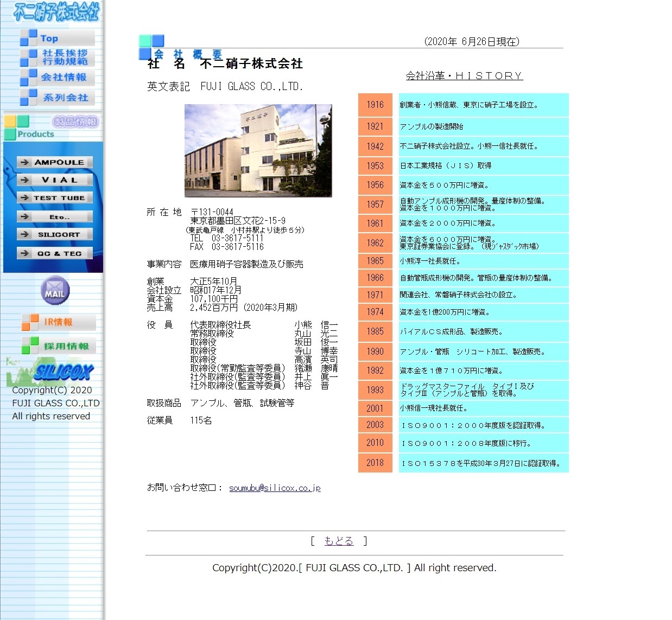Click the SILICOX logo
This screenshot has height=620, width=672.
coord(50,371)
